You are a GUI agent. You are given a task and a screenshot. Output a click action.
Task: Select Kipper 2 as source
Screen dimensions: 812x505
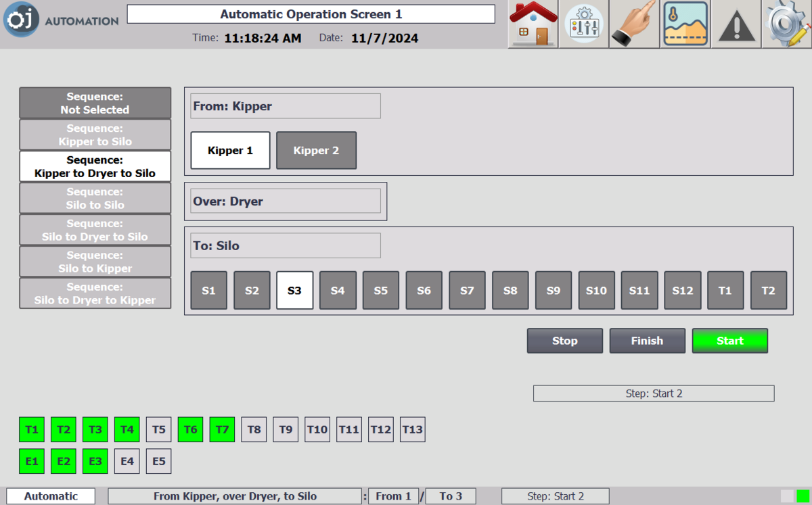[316, 150]
